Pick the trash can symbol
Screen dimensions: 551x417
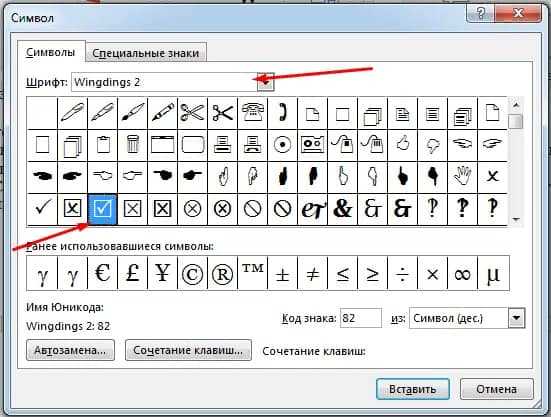132,145
